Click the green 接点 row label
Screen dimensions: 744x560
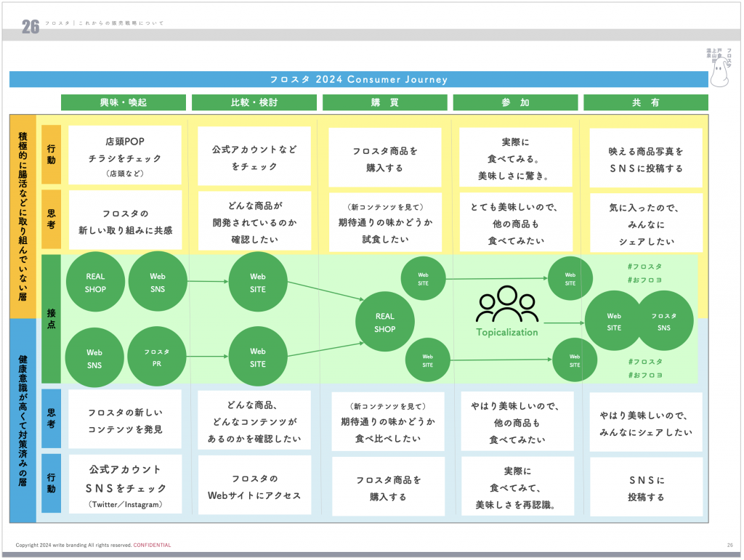[x=51, y=320]
